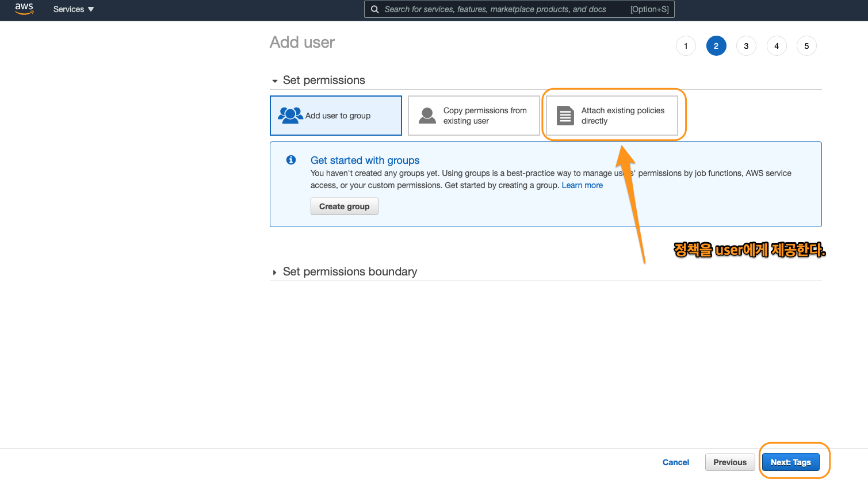The height and width of the screenshot is (479, 868).
Task: Collapse the Set permissions section
Action: [x=275, y=81]
